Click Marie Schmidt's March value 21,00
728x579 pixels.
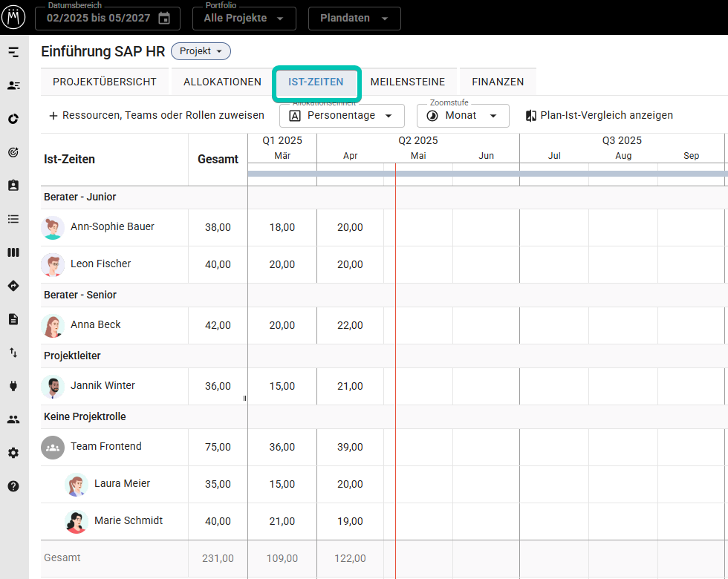point(282,521)
